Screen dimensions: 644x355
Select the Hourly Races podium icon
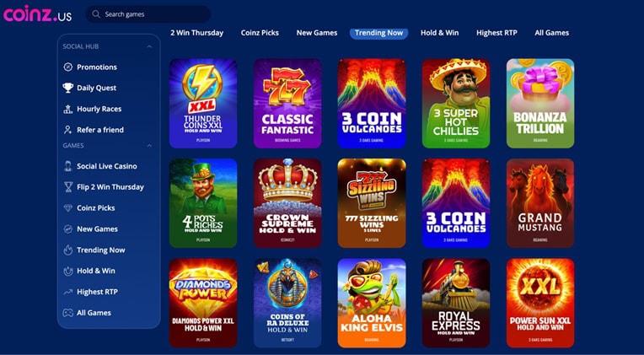pyautogui.click(x=67, y=109)
